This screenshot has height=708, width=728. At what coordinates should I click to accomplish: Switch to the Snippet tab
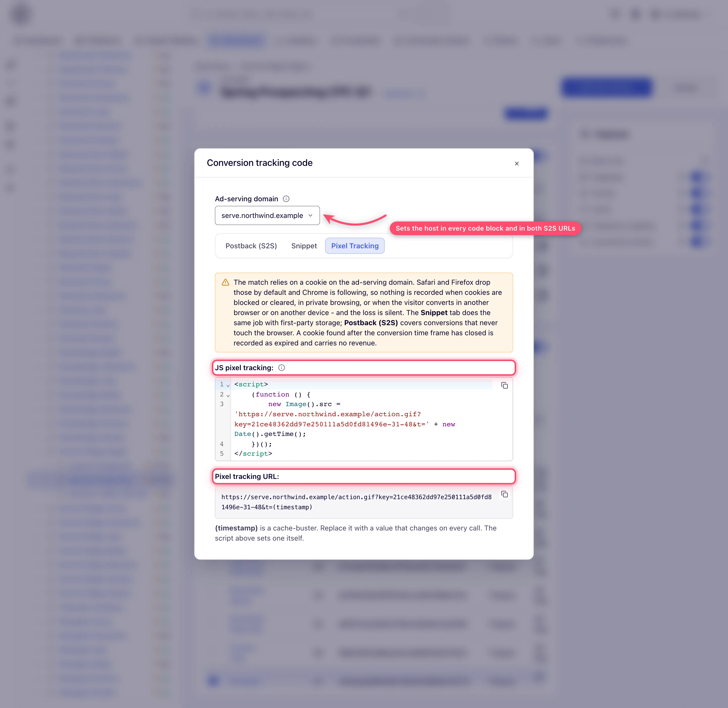click(304, 246)
